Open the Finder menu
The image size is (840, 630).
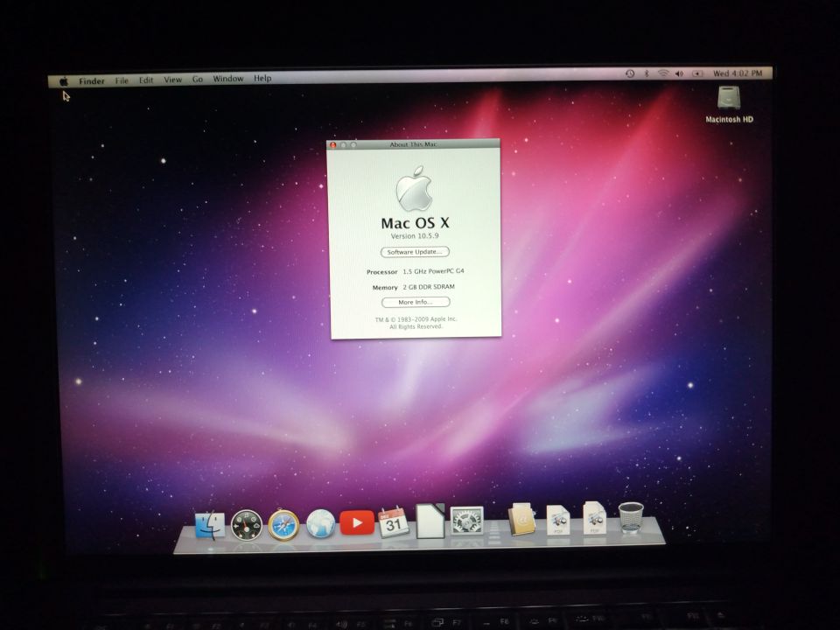tap(92, 80)
